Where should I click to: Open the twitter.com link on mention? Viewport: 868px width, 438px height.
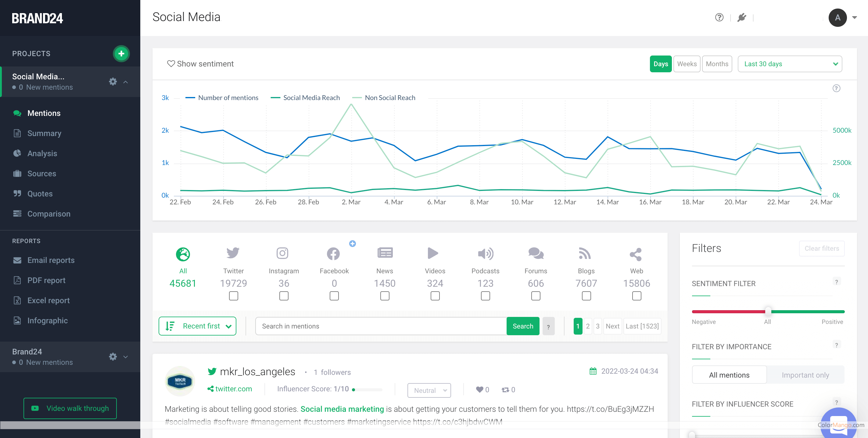(233, 389)
